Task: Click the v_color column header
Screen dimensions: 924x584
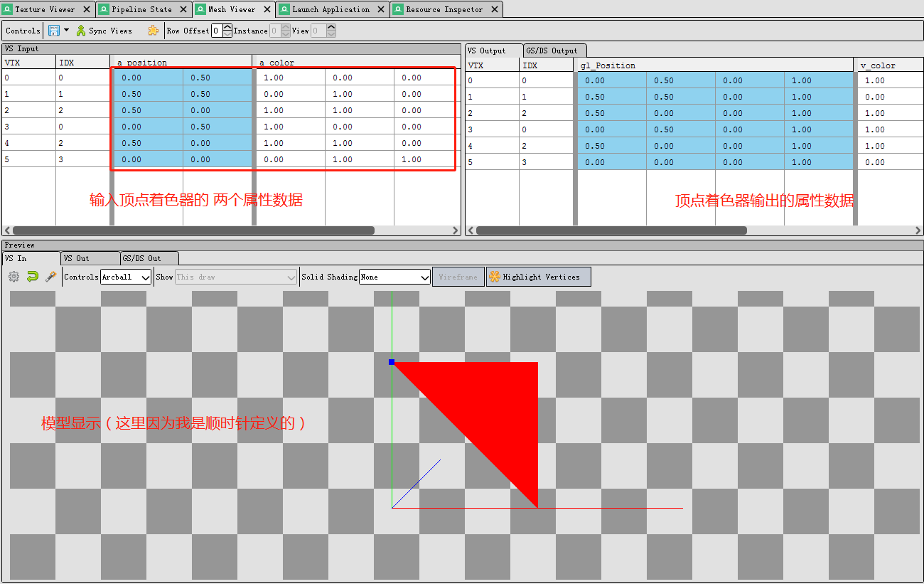Action: click(890, 65)
